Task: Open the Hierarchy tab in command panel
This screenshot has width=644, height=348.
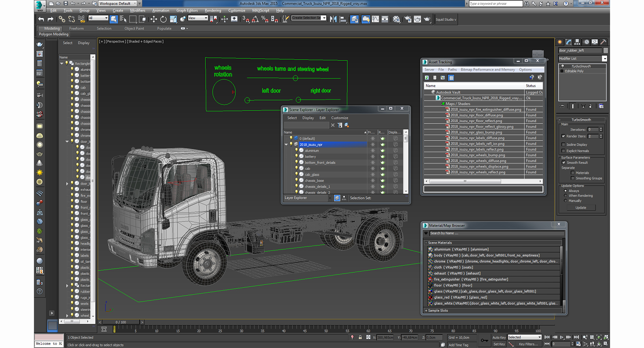Action: click(577, 42)
